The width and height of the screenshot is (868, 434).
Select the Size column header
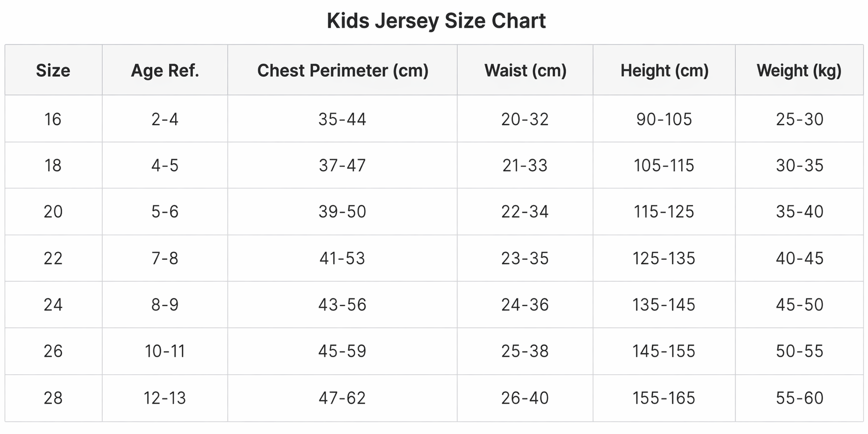tap(53, 70)
